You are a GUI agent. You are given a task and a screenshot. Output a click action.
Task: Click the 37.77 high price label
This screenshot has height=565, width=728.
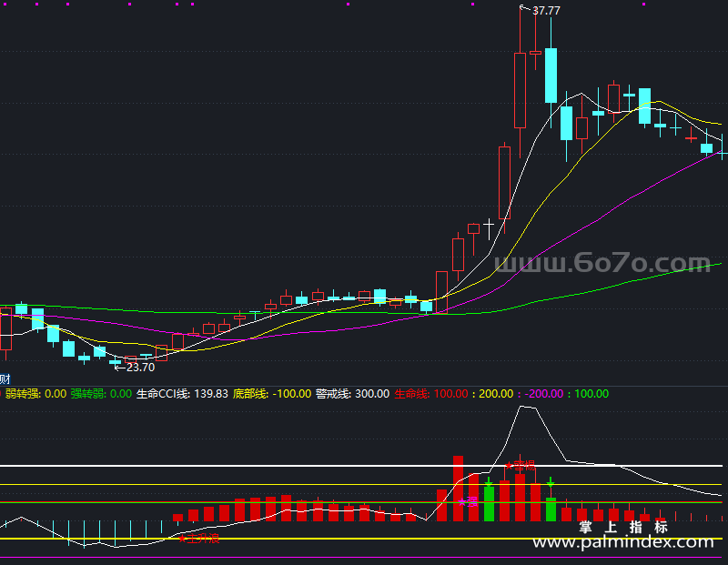[x=546, y=10]
